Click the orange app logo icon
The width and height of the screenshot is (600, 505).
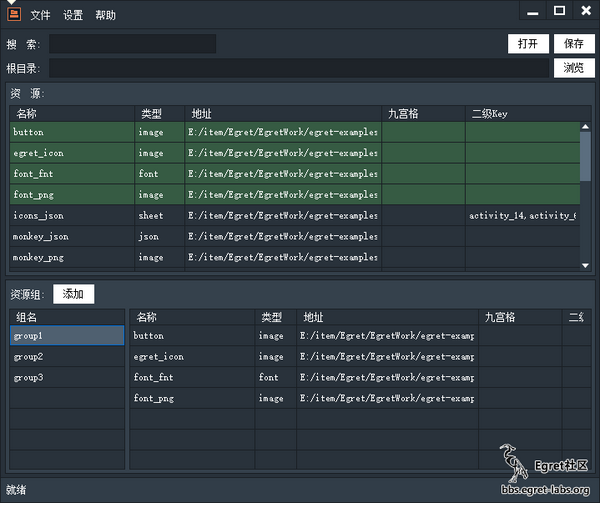click(14, 14)
